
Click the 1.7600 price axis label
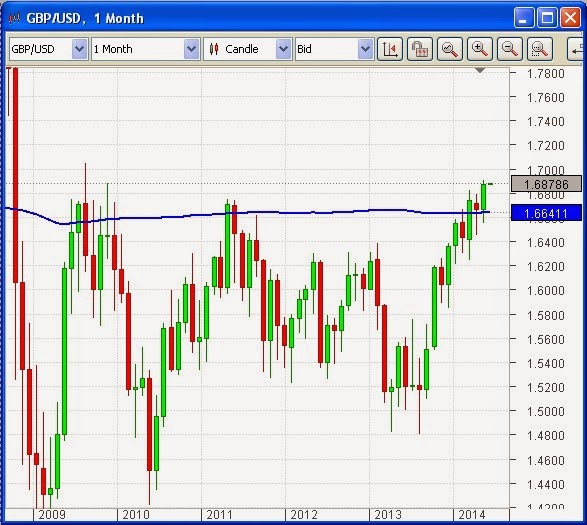click(x=545, y=98)
